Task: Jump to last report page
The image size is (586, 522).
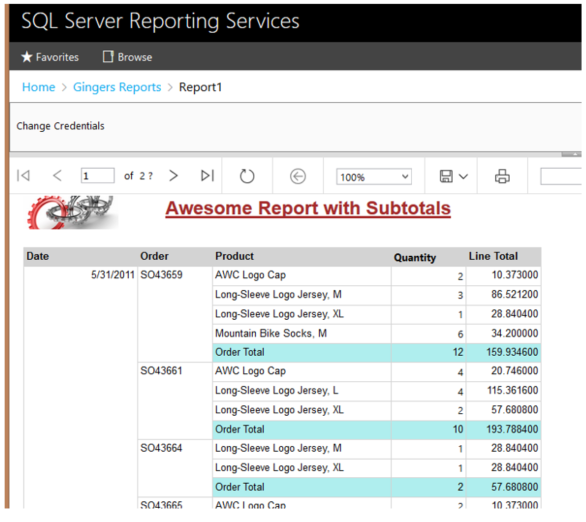Action: tap(207, 175)
